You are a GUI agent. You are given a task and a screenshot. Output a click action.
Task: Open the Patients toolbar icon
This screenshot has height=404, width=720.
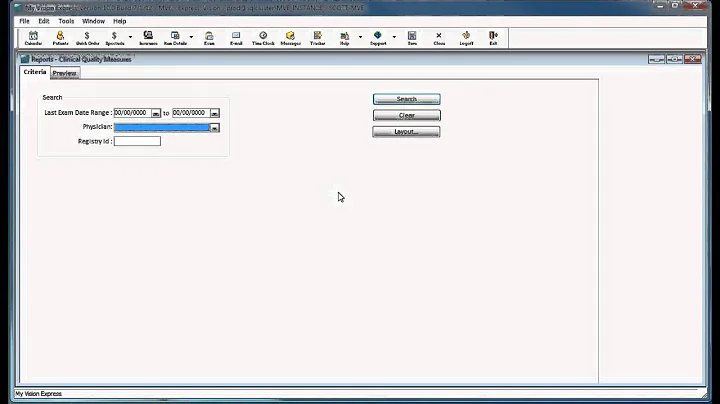[x=60, y=38]
